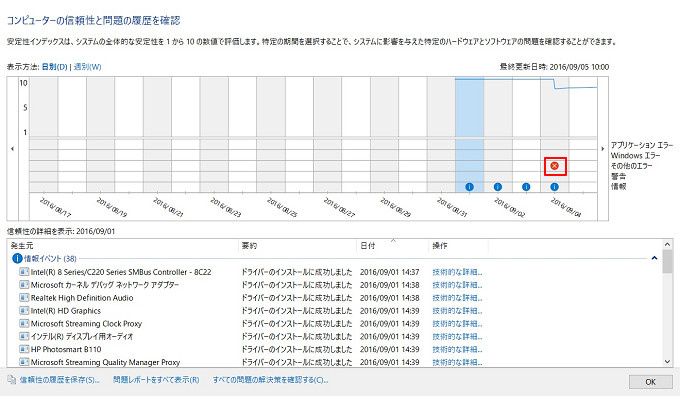Collapse the 情報イベント (38) group

[x=654, y=259]
